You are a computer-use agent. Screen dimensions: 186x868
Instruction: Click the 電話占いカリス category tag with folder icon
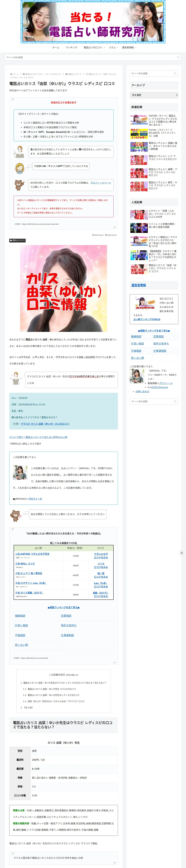tap(17, 240)
